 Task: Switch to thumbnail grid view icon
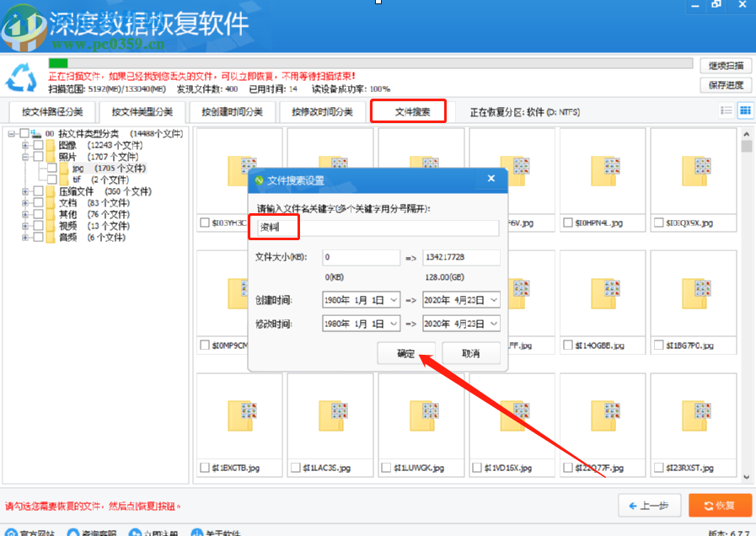pyautogui.click(x=745, y=110)
